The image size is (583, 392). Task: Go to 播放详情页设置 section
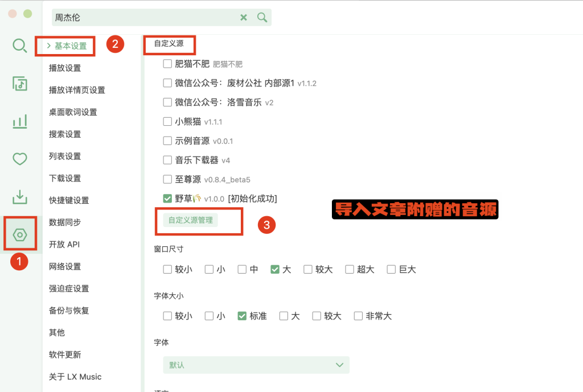[x=77, y=90]
